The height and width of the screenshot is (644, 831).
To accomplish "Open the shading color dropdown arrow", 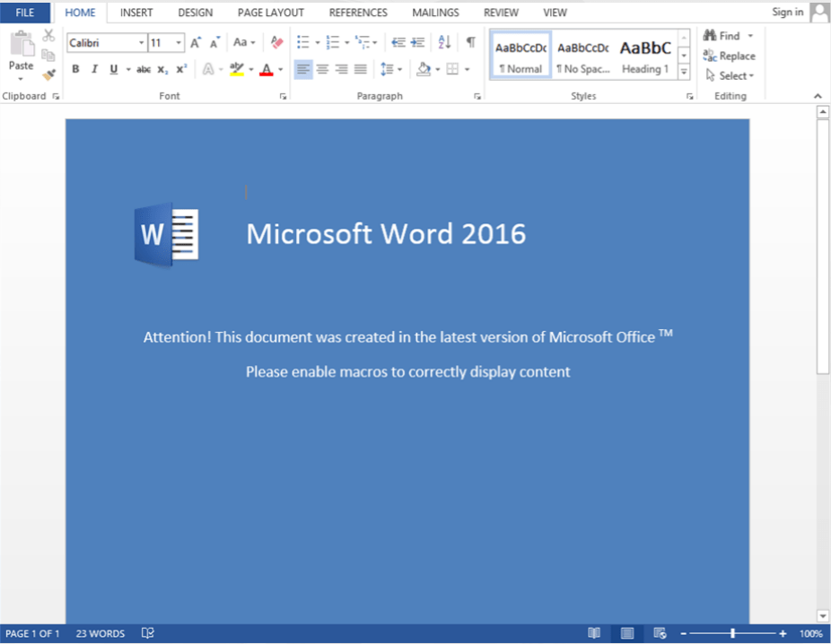I will click(x=438, y=69).
